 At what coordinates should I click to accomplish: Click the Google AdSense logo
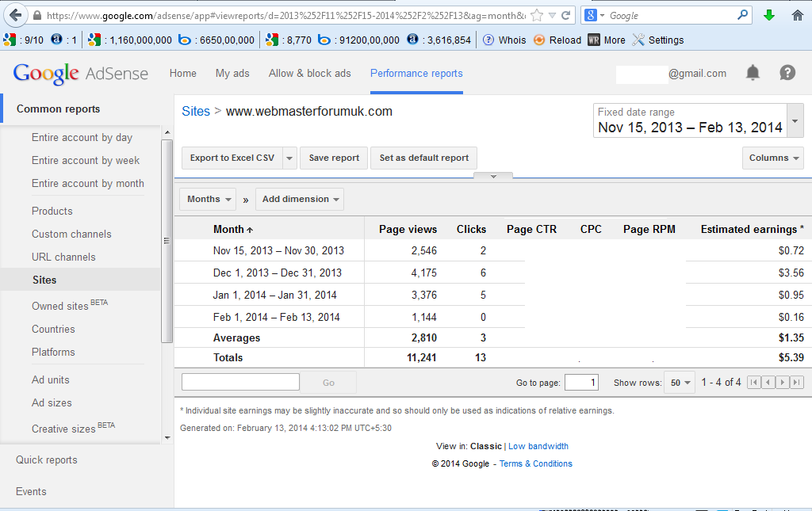pyautogui.click(x=81, y=74)
